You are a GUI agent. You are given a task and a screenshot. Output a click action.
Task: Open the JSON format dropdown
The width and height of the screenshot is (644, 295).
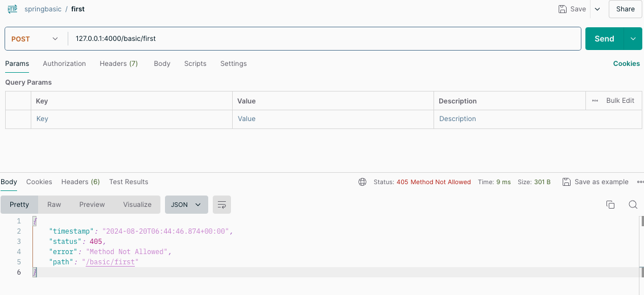[x=186, y=205]
